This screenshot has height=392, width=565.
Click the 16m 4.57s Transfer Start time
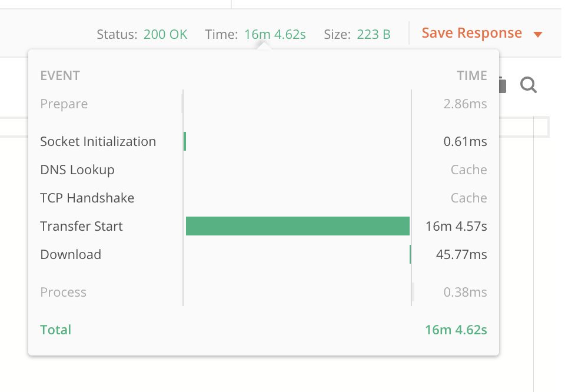coord(456,226)
